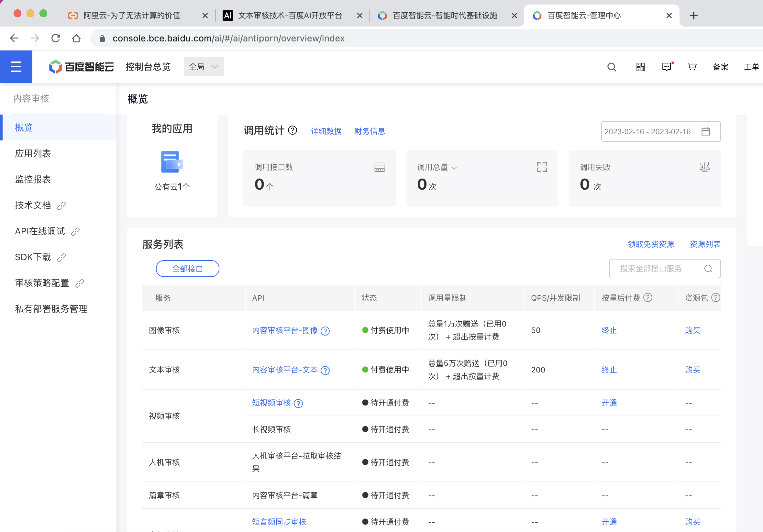Image resolution: width=763 pixels, height=532 pixels.
Task: Open the 财务信息 link
Action: tap(370, 131)
